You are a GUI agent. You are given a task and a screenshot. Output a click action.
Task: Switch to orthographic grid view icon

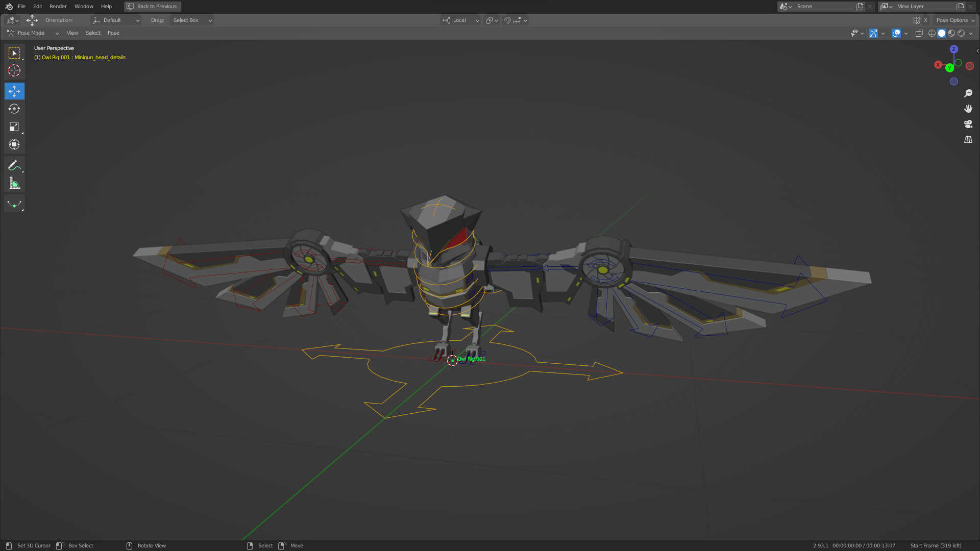968,139
